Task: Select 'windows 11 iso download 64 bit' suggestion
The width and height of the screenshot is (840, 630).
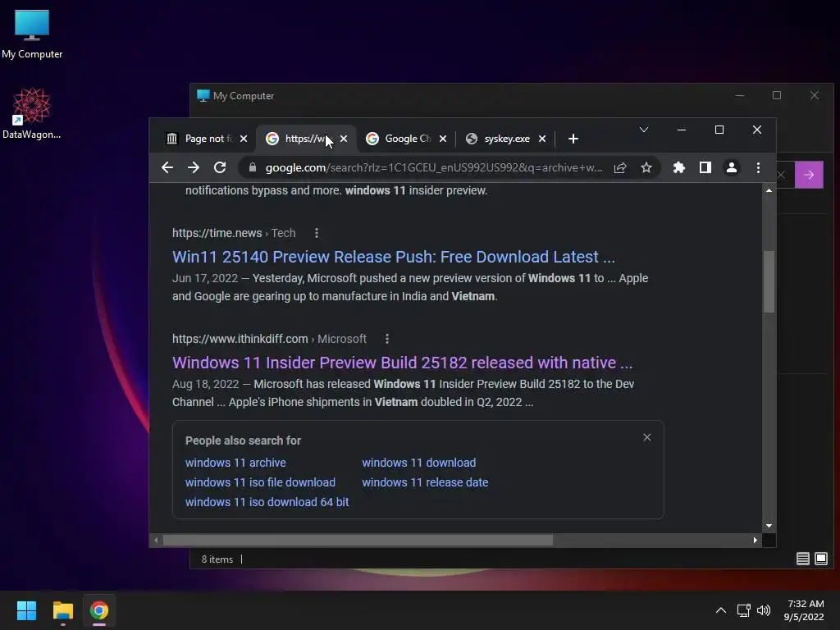Action: coord(267,502)
